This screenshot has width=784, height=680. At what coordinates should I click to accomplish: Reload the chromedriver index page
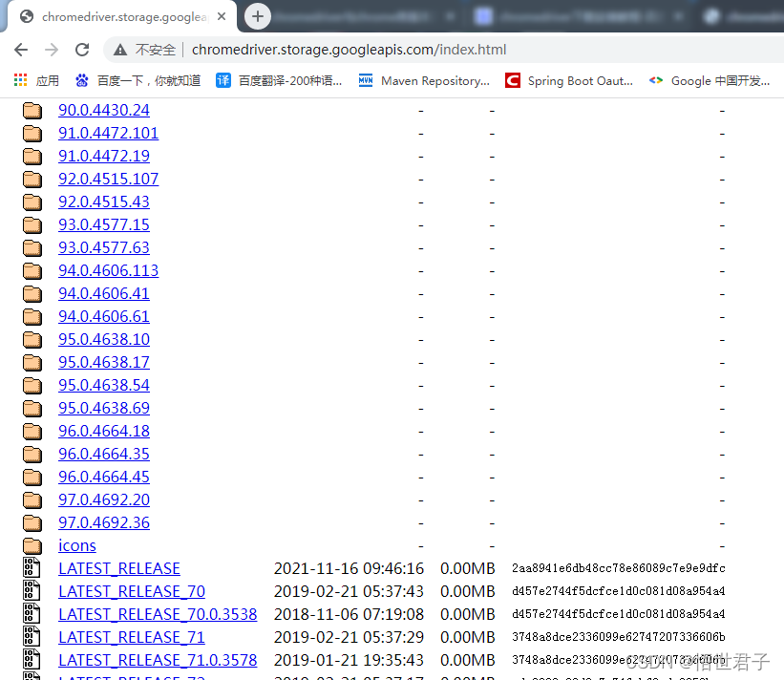82,50
